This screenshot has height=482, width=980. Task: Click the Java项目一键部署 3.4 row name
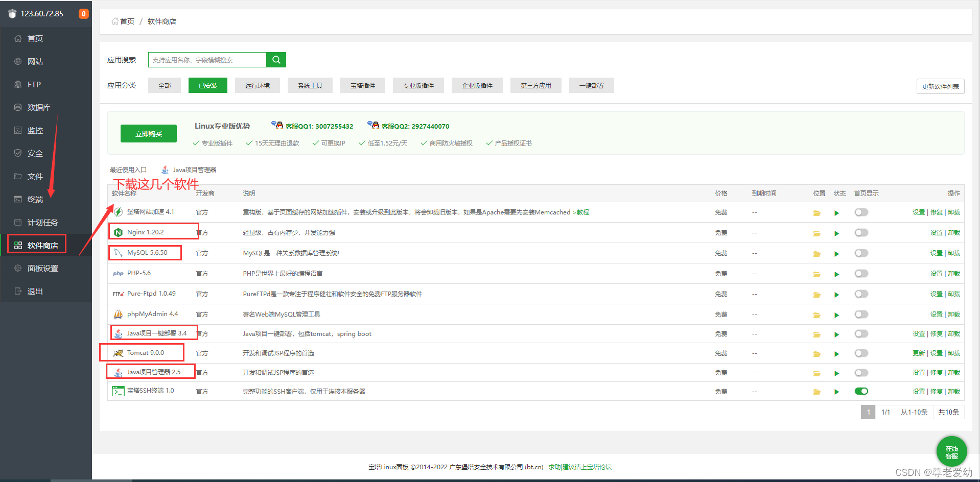(x=157, y=333)
